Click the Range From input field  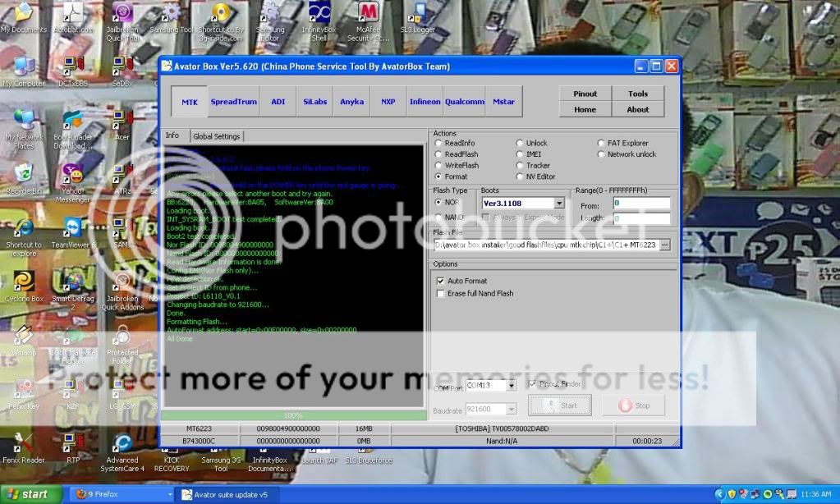tap(640, 204)
